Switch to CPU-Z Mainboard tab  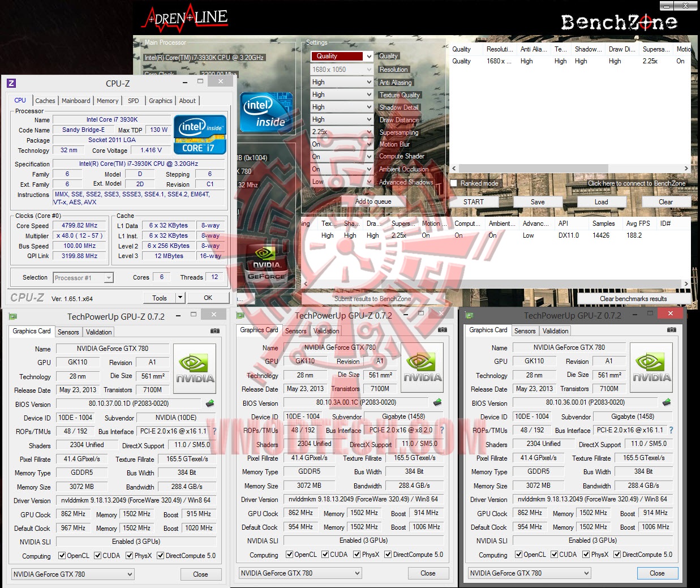tap(76, 101)
